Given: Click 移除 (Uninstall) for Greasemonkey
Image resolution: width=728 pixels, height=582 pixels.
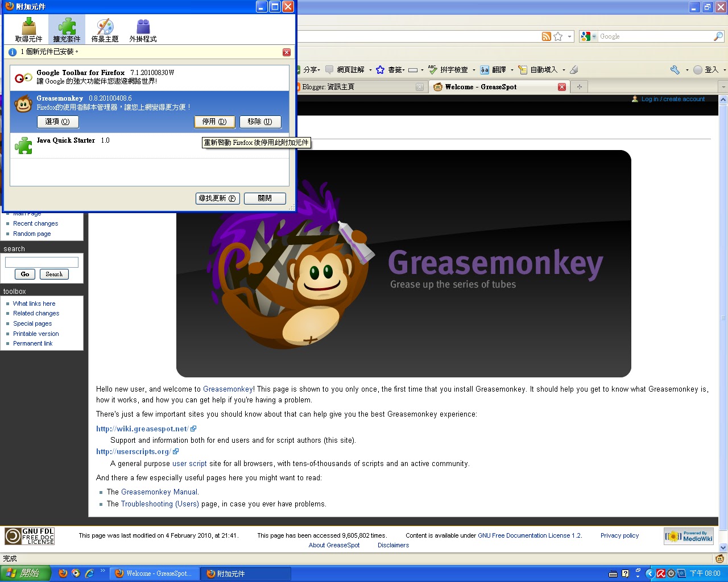Looking at the screenshot, I should pyautogui.click(x=260, y=122).
